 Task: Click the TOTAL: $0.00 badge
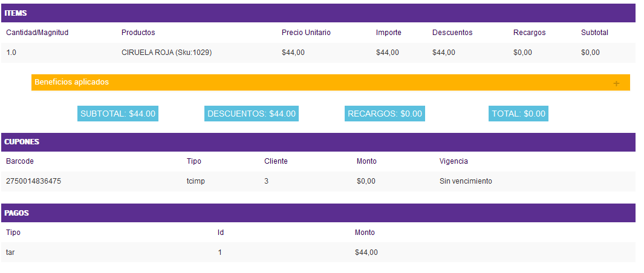tap(518, 114)
